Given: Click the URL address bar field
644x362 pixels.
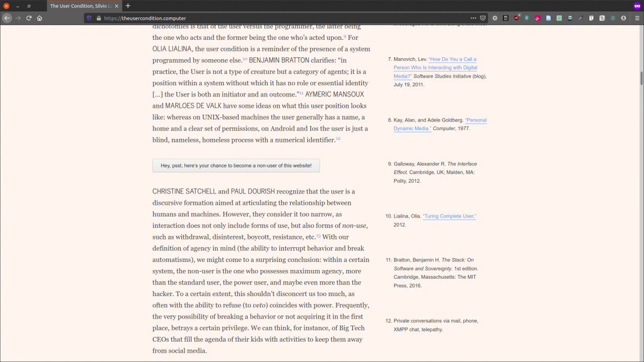Looking at the screenshot, I should tap(281, 18).
